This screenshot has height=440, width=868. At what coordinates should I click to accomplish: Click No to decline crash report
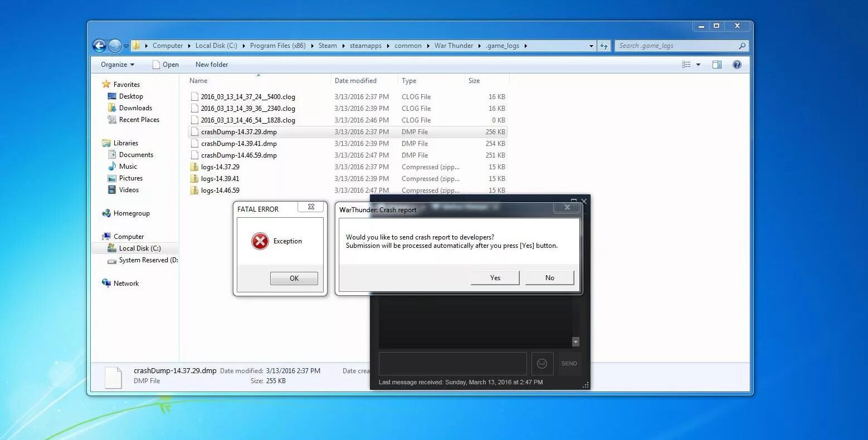[549, 278]
